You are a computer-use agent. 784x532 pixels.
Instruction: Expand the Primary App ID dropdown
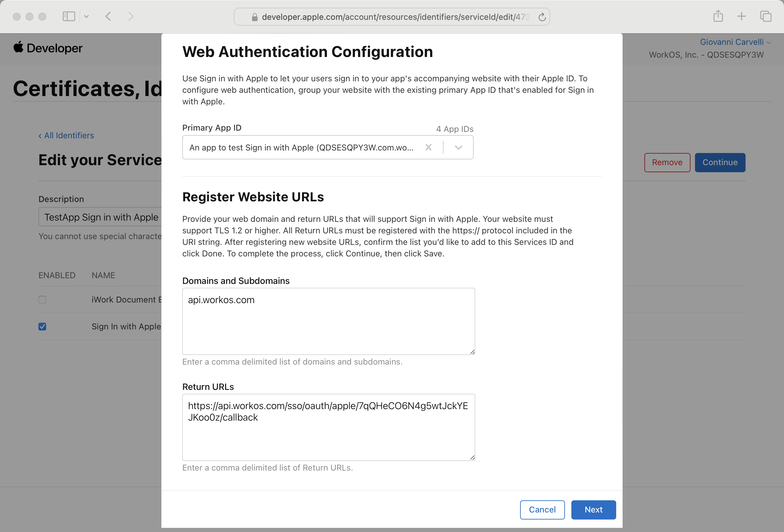[x=458, y=147]
